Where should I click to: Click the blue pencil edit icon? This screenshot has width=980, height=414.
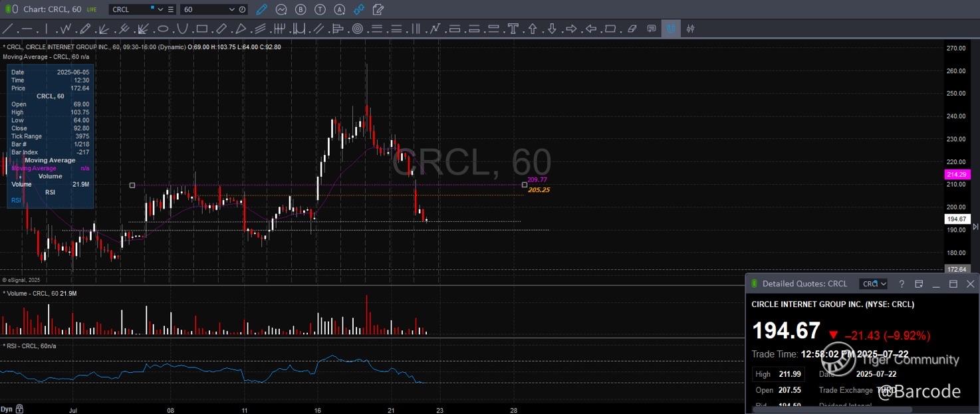(x=262, y=9)
